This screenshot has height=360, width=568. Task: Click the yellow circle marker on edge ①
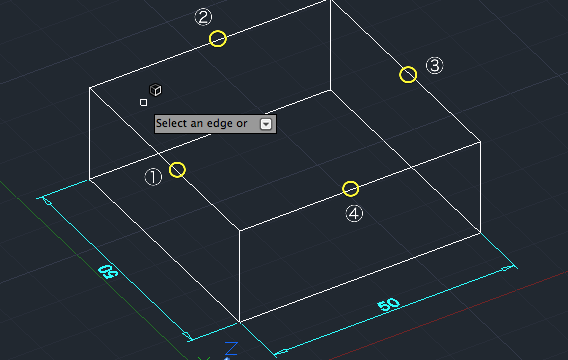tap(177, 170)
